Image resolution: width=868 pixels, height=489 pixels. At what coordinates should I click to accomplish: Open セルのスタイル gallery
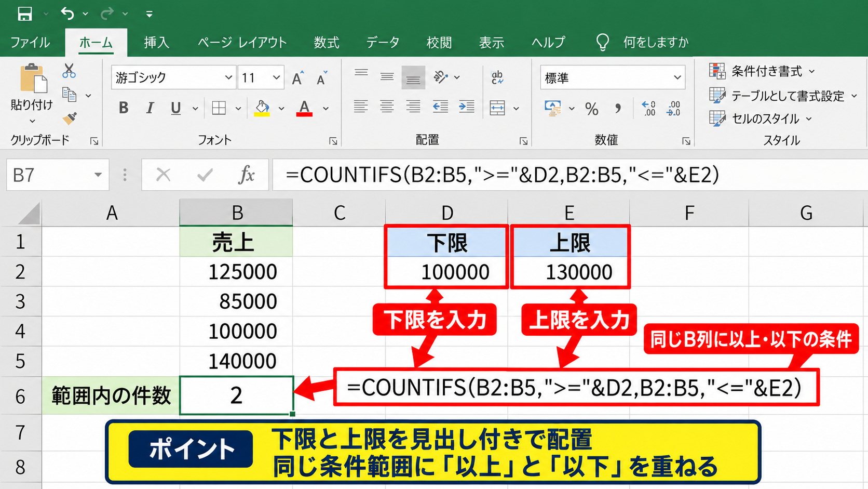761,118
